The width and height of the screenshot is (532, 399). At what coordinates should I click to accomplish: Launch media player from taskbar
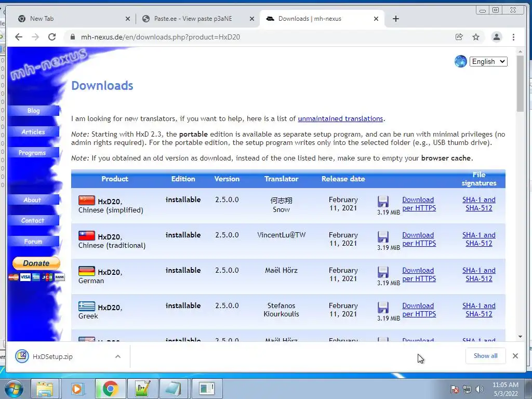point(77,389)
